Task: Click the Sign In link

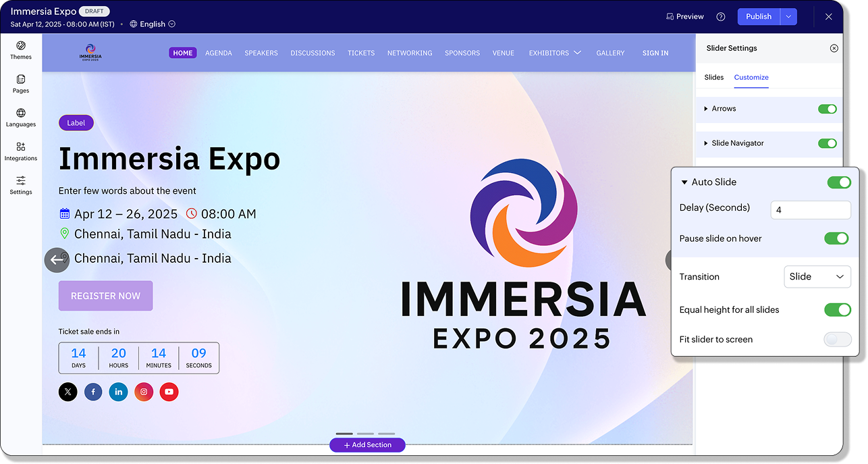Action: click(x=655, y=53)
